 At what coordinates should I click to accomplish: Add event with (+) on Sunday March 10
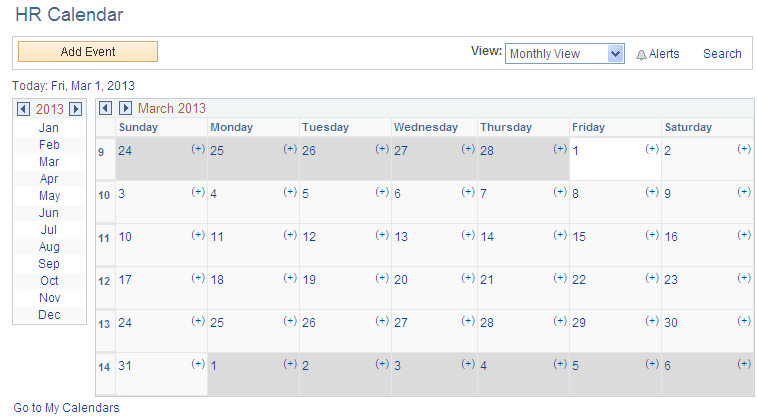tap(198, 235)
